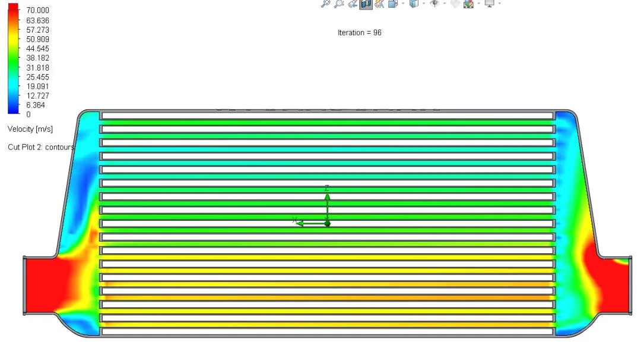Viewport: 644px width, 356px height.
Task: Click the Iteration = 96 text
Action: (359, 33)
